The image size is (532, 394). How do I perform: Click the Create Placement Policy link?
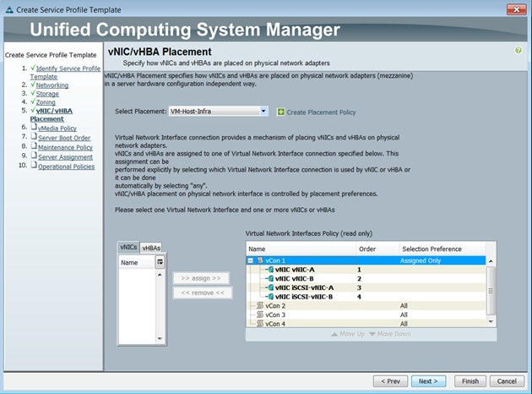click(x=321, y=112)
